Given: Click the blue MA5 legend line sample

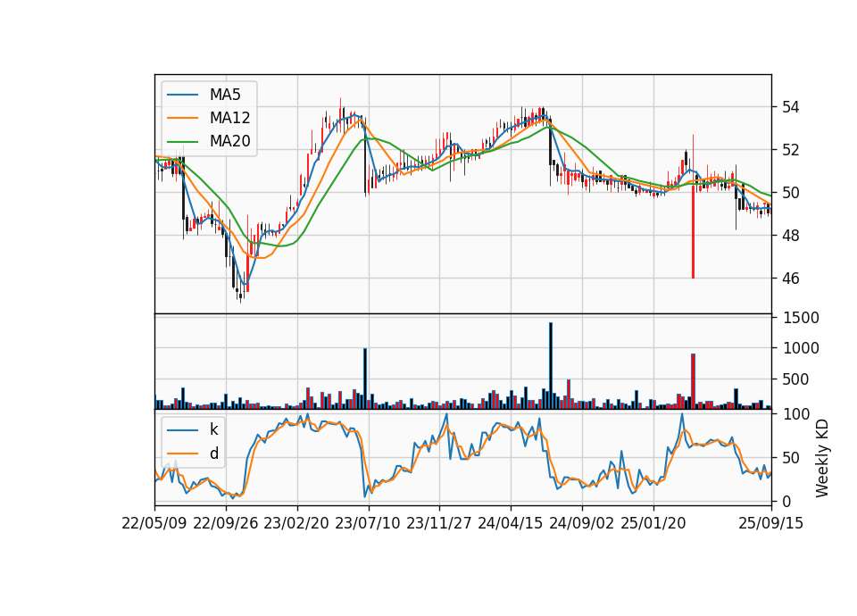Looking at the screenshot, I should pos(182,95).
